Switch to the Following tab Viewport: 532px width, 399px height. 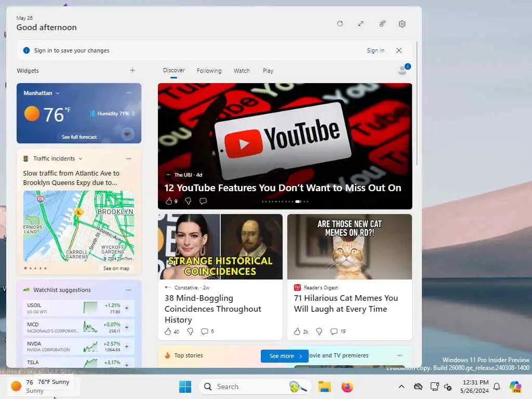pos(209,71)
